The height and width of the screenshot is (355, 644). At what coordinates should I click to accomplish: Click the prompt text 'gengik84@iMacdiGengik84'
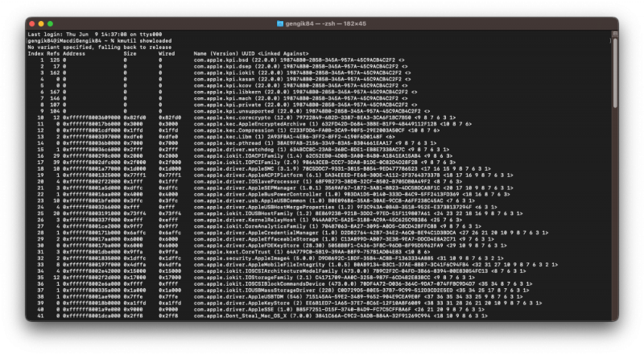point(64,41)
